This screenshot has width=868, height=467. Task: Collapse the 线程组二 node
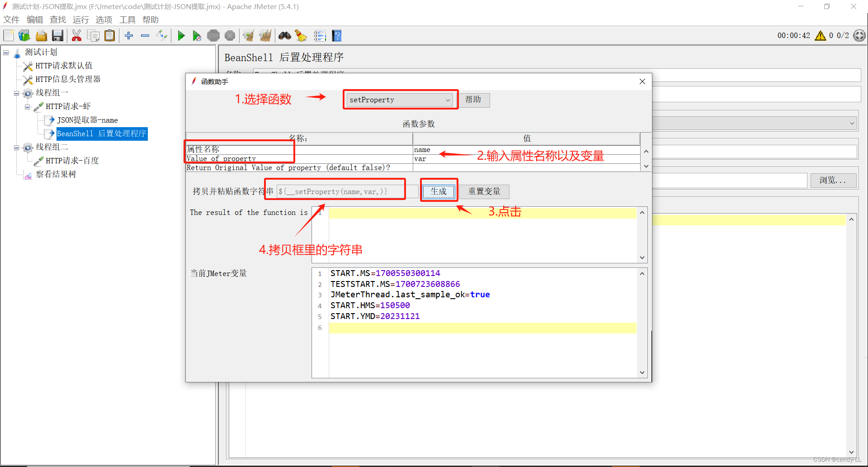click(x=16, y=148)
